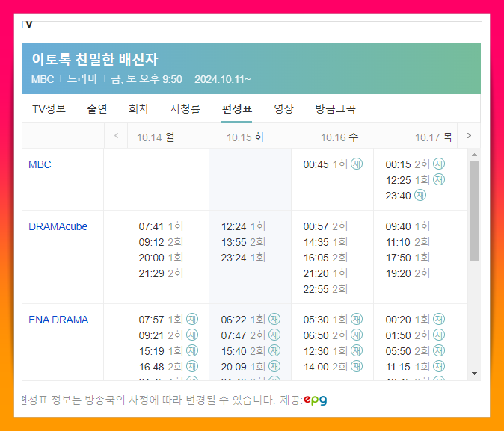This screenshot has height=431, width=504.
Task: Click the schedule scrollbar up arrow
Action: click(474, 155)
